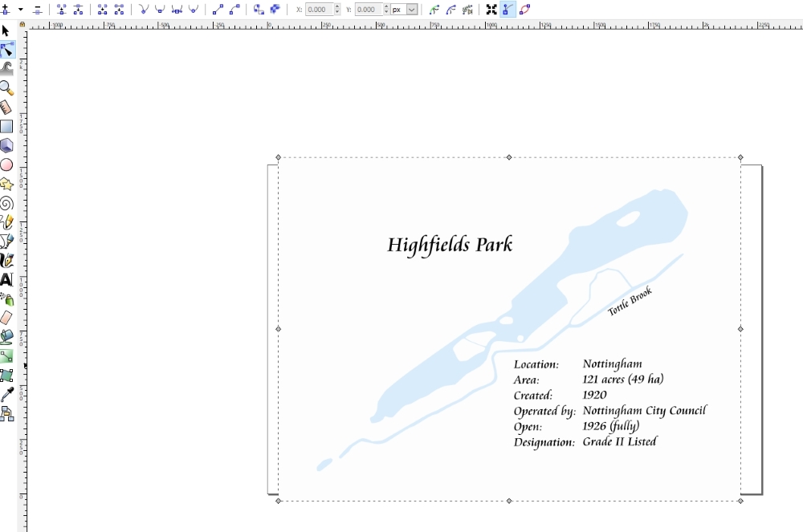The image size is (803, 532).
Task: Make selected segments straight lines
Action: (218, 9)
